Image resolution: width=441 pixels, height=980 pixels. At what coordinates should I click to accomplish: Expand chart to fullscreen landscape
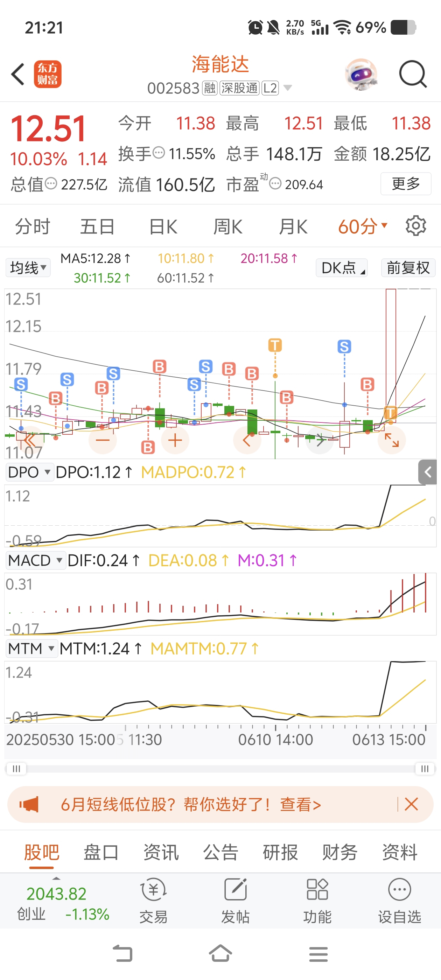[392, 440]
